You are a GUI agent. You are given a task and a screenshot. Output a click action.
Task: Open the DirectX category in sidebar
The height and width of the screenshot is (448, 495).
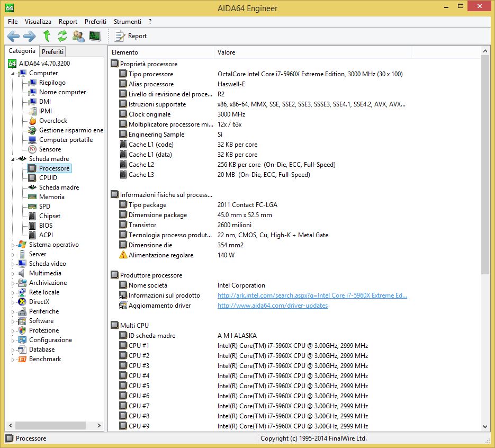pos(39,302)
